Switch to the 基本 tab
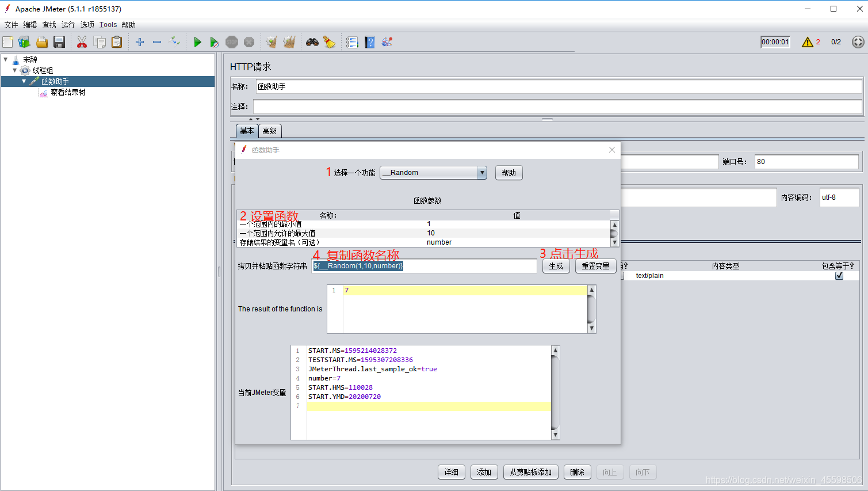Image resolution: width=868 pixels, height=491 pixels. coord(247,131)
